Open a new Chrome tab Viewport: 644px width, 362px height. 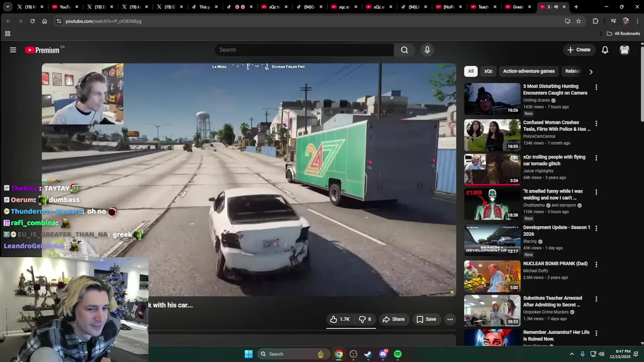pyautogui.click(x=576, y=7)
